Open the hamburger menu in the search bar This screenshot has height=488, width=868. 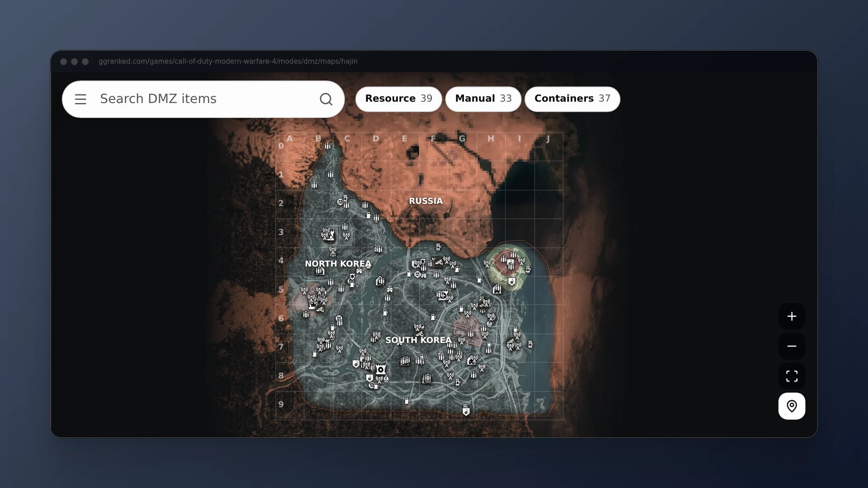coord(80,99)
